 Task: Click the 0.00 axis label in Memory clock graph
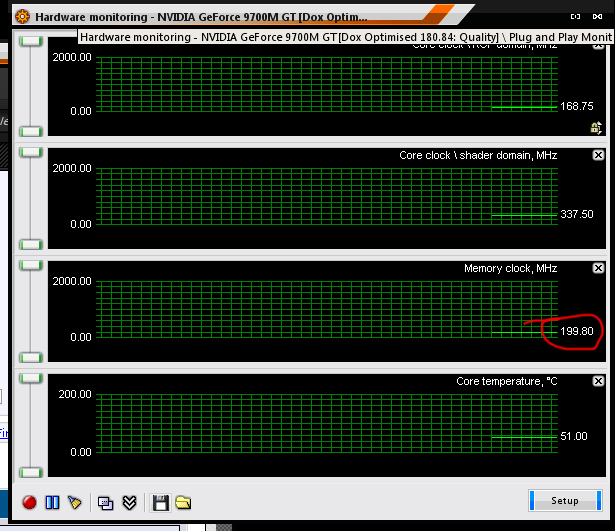(x=81, y=337)
